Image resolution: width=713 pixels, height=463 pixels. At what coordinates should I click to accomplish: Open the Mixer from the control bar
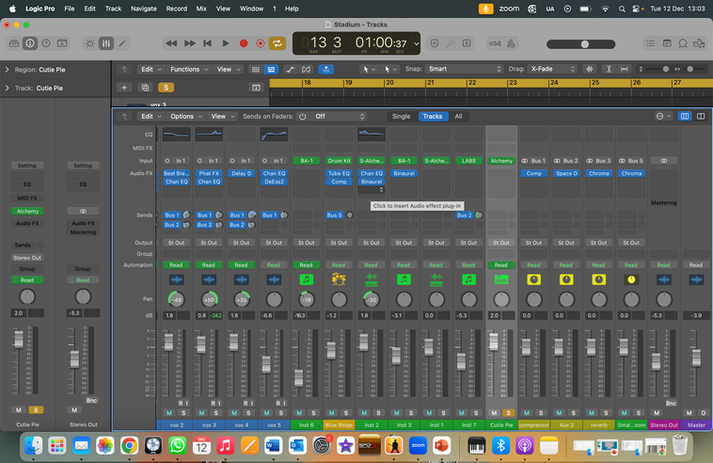pyautogui.click(x=106, y=43)
